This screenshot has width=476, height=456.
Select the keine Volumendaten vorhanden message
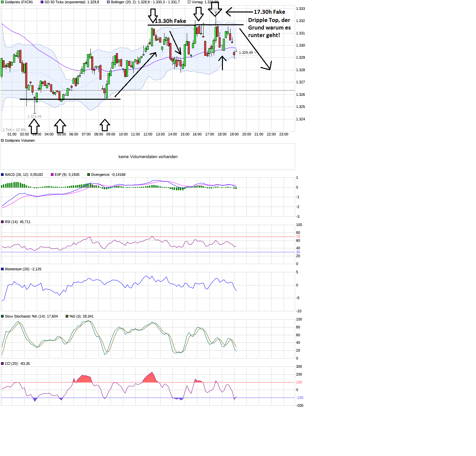pyautogui.click(x=148, y=156)
